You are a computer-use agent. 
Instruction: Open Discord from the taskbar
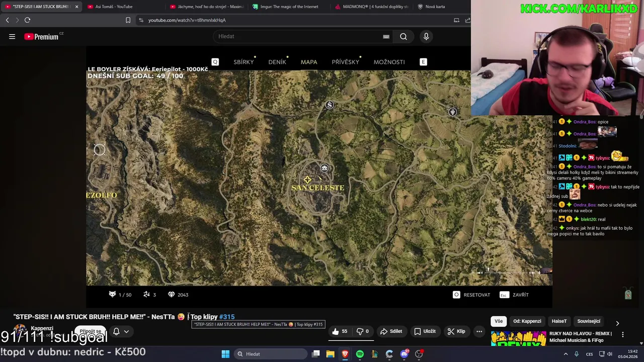pos(404,354)
